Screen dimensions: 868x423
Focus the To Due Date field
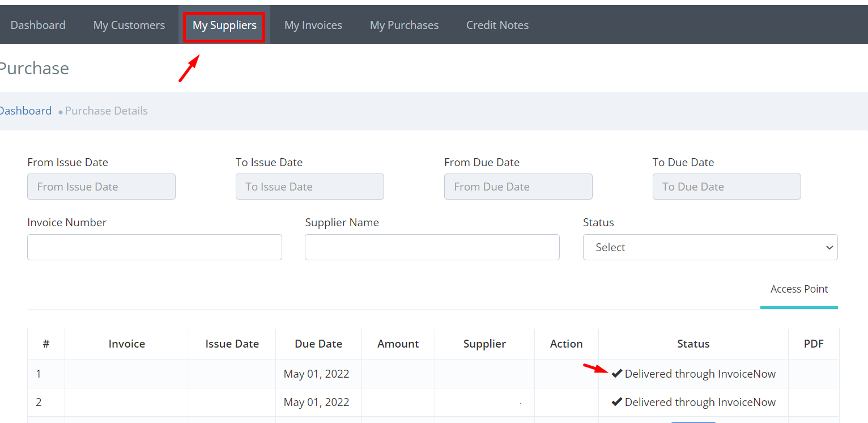727,187
